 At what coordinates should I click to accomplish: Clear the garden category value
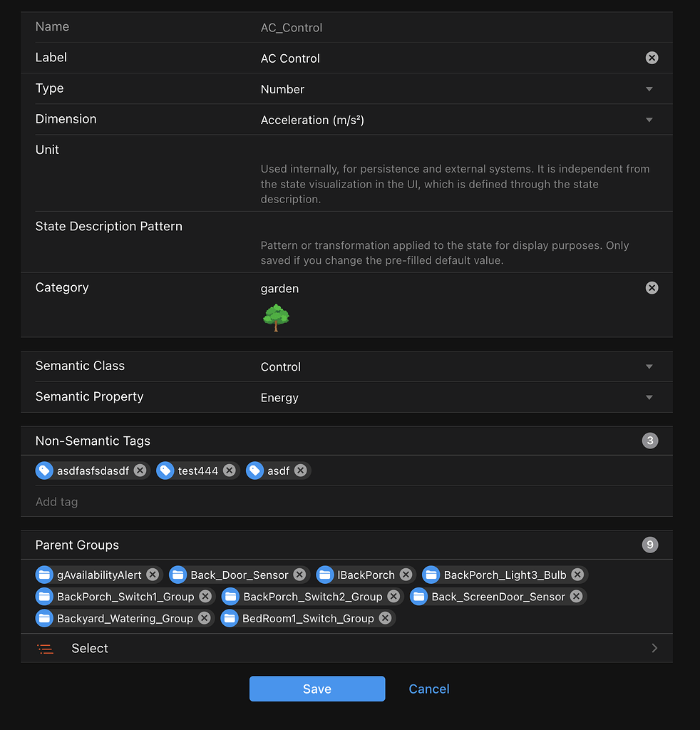click(x=652, y=288)
